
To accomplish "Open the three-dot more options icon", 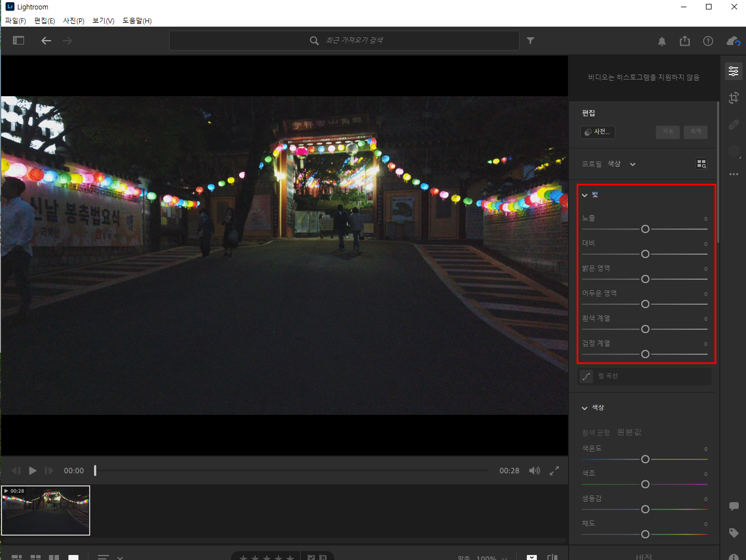I will pos(734,174).
